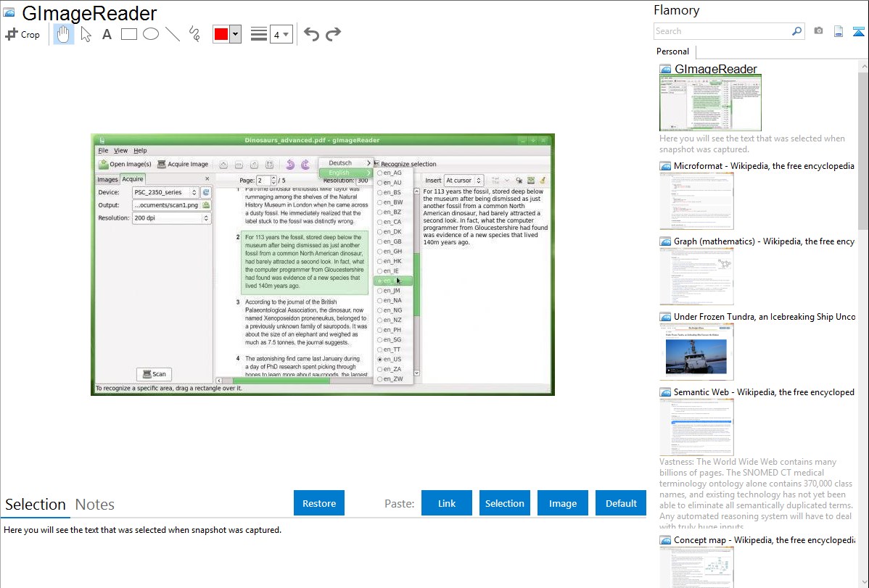Click purple rotate-right icon in gImageReader screenshot
This screenshot has width=869, height=588.
click(305, 165)
